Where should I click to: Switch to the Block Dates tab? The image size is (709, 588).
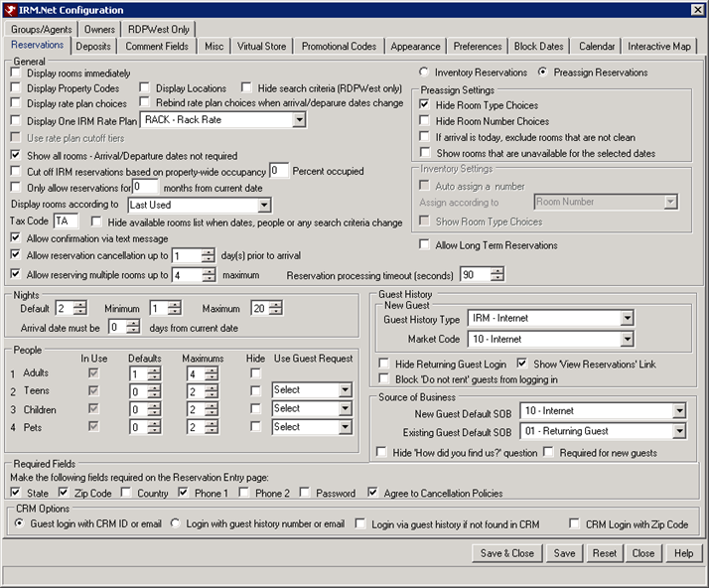coord(538,46)
